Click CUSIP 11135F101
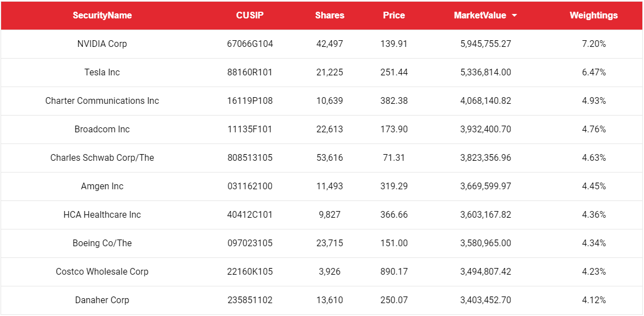The height and width of the screenshot is (316, 644). click(250, 130)
